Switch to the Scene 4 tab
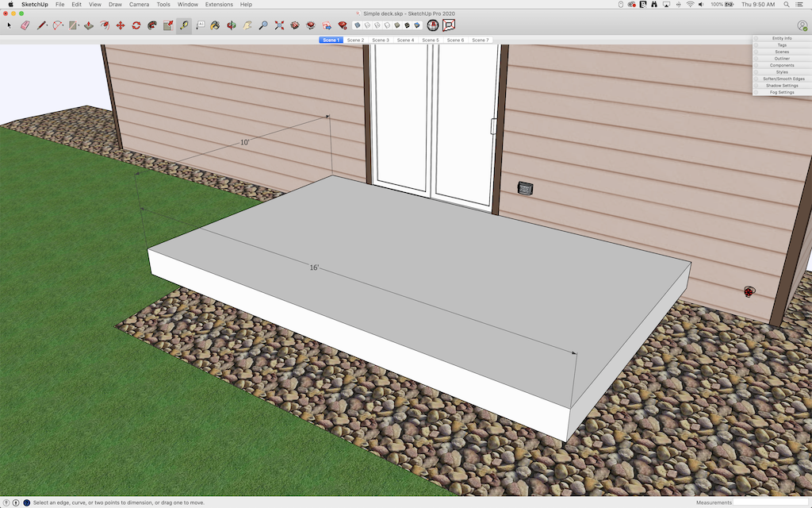812x508 pixels. [x=405, y=40]
